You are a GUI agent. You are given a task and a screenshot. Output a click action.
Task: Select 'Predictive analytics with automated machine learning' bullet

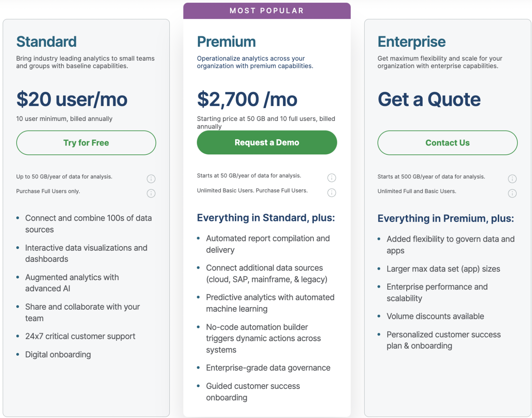point(270,303)
